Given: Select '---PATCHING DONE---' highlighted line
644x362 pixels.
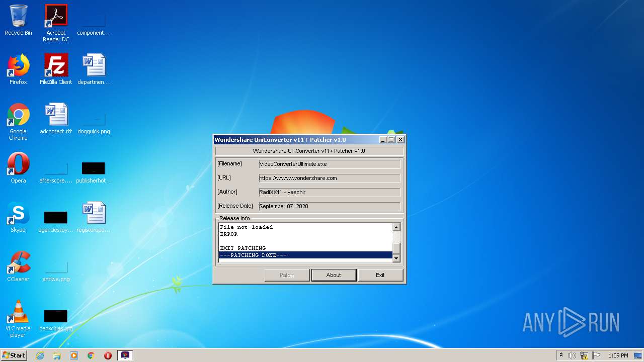Looking at the screenshot, I should (305, 255).
